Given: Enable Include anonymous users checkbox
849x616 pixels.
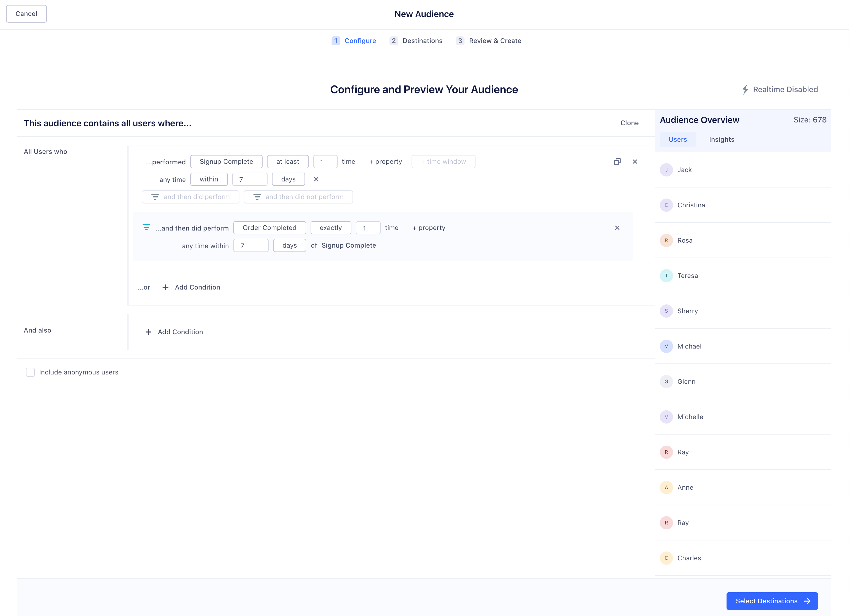Looking at the screenshot, I should point(30,372).
